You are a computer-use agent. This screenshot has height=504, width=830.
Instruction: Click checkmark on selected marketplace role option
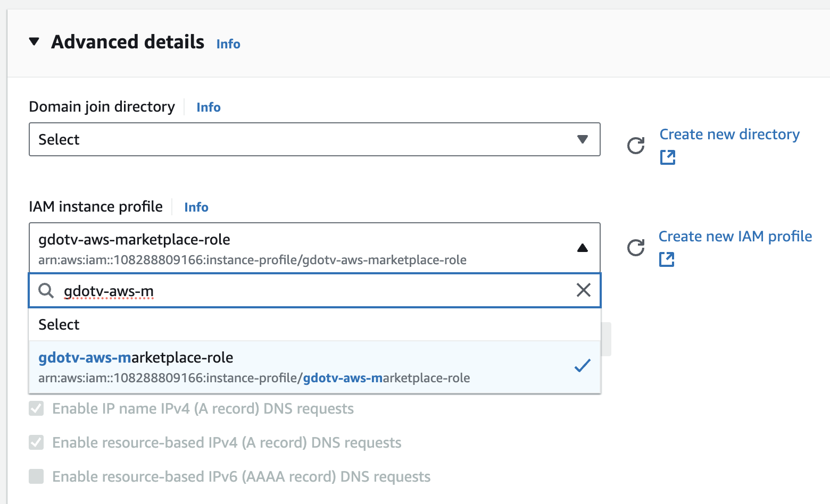583,365
